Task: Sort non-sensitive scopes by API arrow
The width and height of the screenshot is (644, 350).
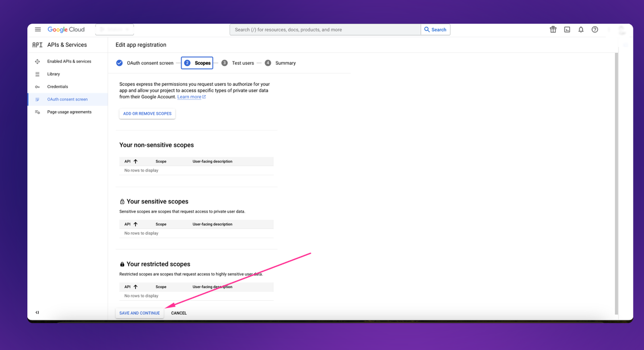Action: tap(135, 162)
